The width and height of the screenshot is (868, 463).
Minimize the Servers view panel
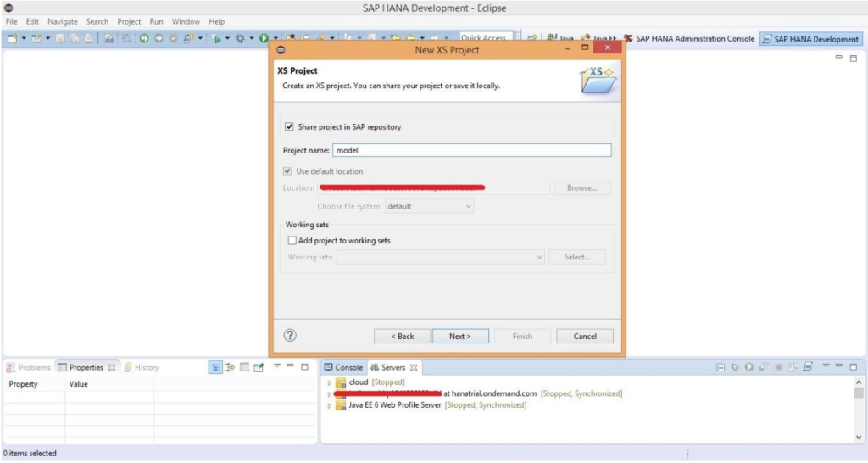tap(839, 366)
